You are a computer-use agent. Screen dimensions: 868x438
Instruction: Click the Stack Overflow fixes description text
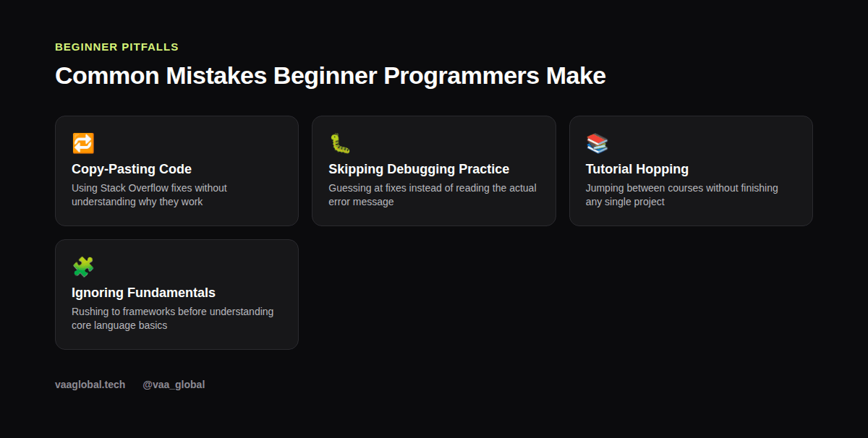point(149,195)
